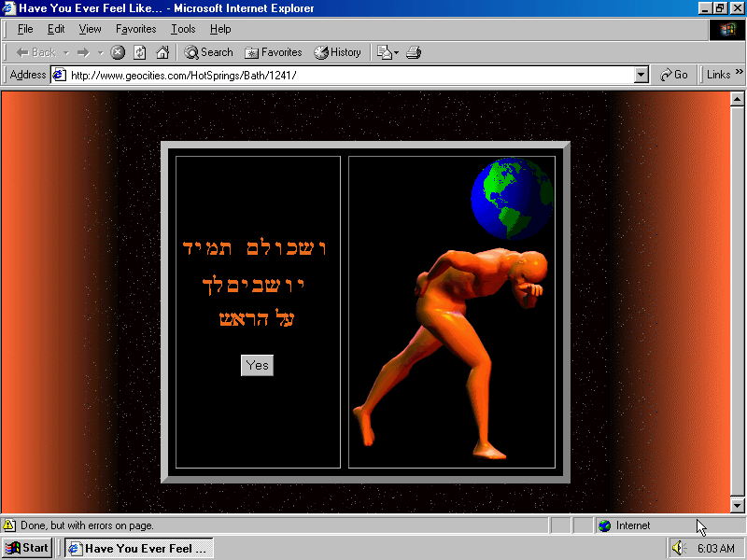The image size is (747, 560).
Task: Expand the Address bar dropdown list
Action: (641, 75)
